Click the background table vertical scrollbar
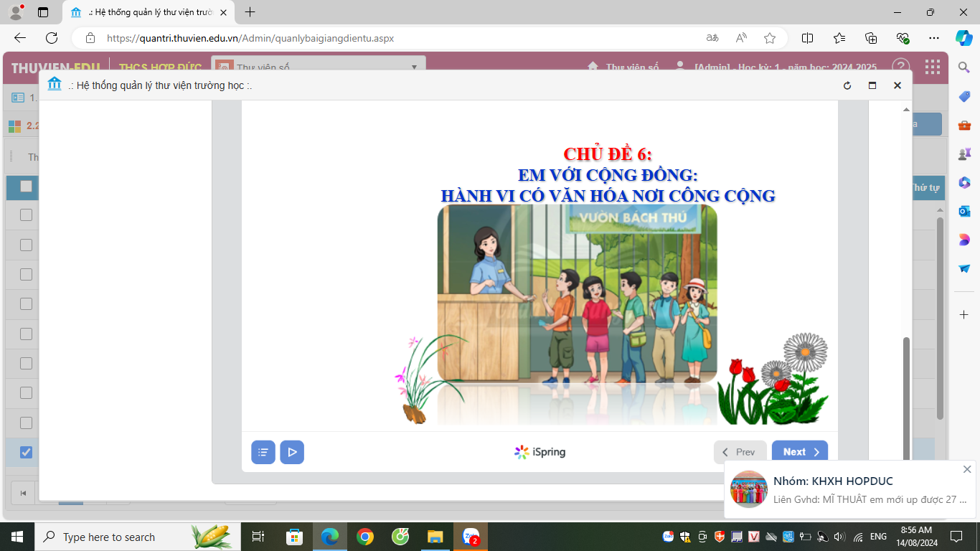980x551 pixels. (940, 319)
